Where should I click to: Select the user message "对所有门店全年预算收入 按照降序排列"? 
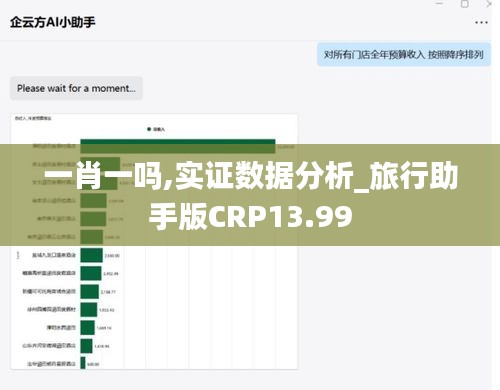404,54
